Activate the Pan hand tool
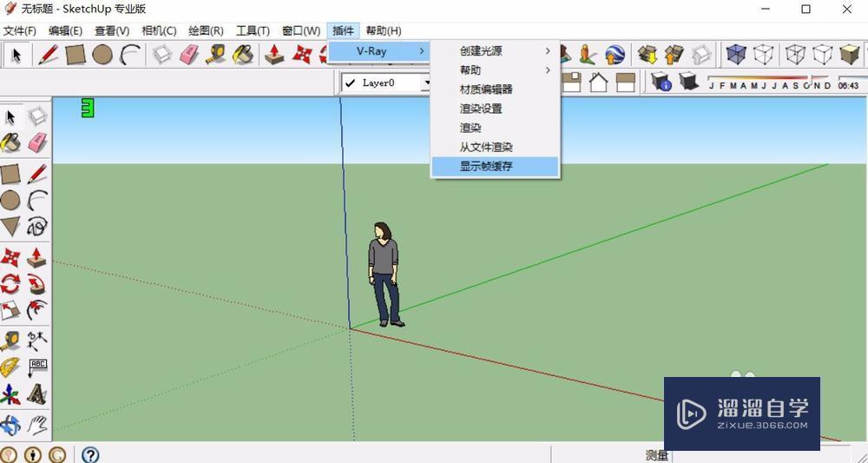Screen dimensions: 868x463 click(37, 426)
